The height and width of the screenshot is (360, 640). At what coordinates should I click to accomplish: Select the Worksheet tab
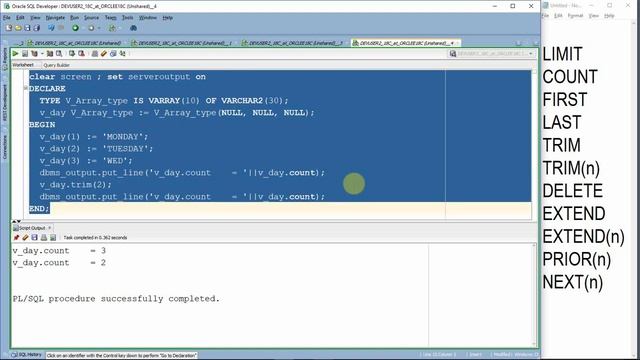[23, 65]
